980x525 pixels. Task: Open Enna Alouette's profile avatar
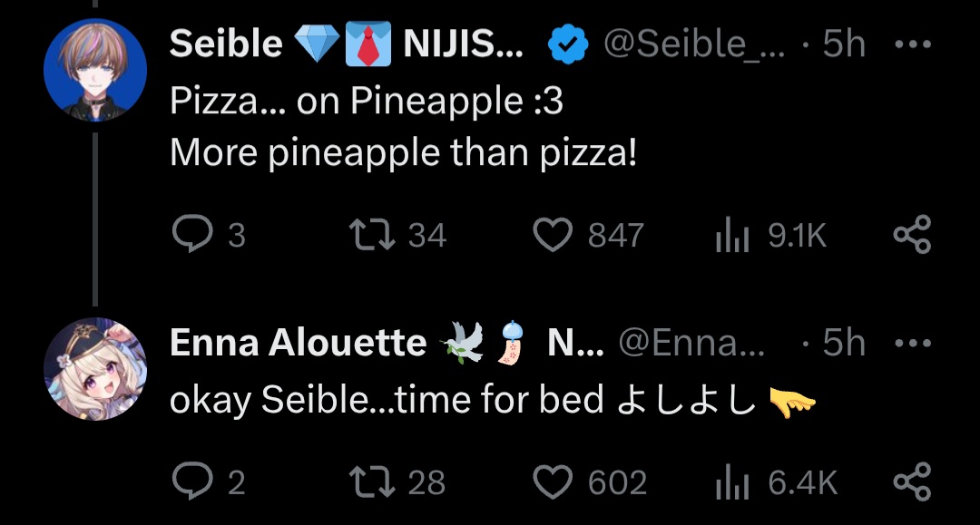[x=94, y=368]
